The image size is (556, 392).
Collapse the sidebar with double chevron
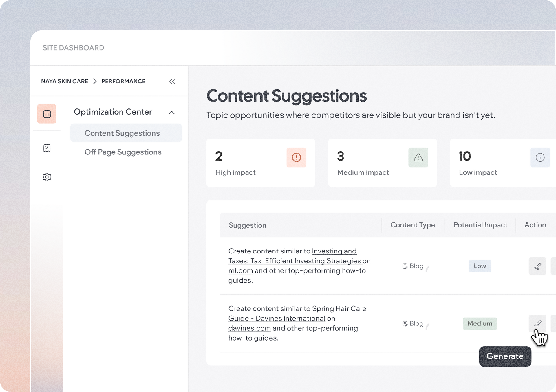tap(172, 81)
